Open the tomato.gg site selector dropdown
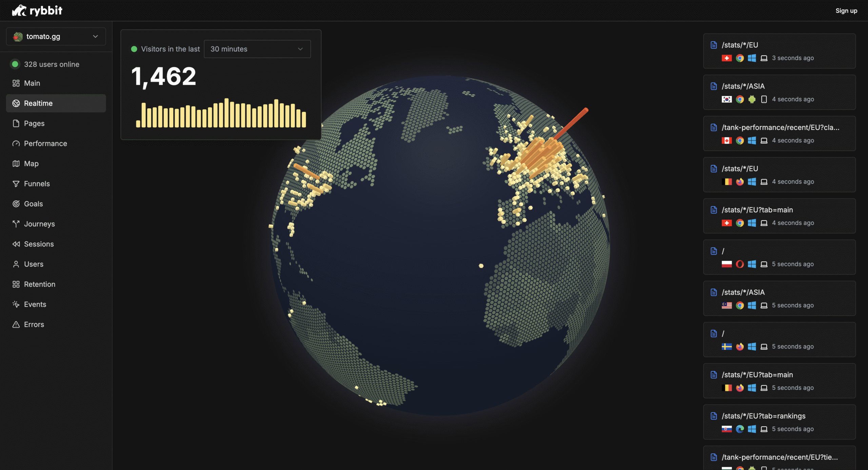Screen dimensions: 868x470 click(x=56, y=36)
